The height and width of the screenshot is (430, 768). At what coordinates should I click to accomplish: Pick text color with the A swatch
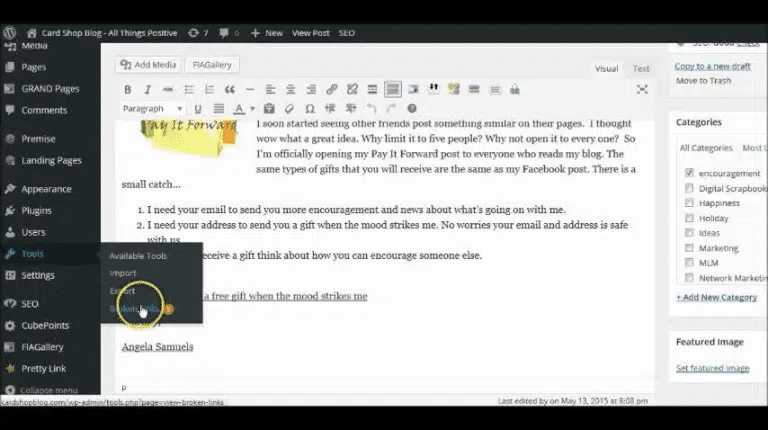(238, 109)
